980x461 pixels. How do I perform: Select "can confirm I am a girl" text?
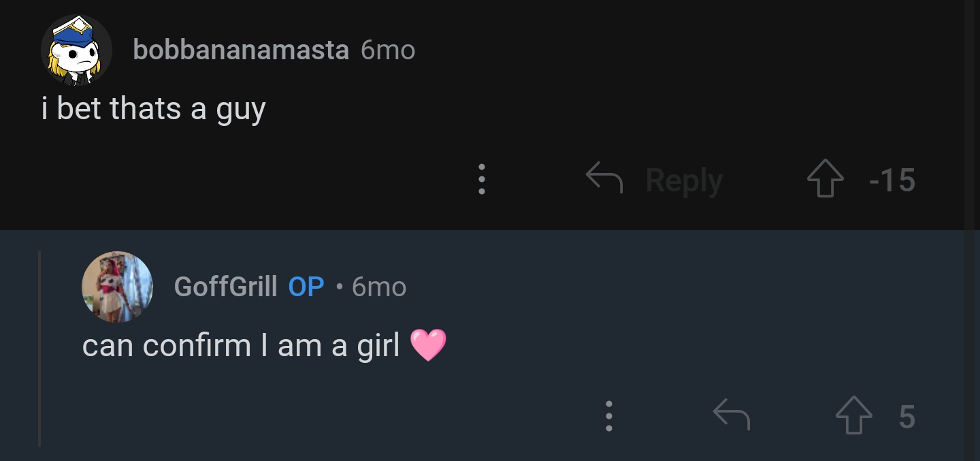241,345
